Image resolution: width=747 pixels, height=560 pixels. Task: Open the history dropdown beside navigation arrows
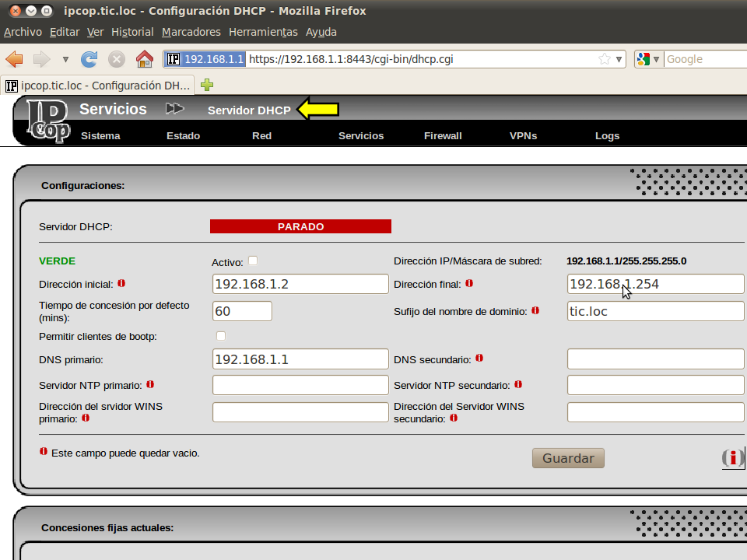pyautogui.click(x=65, y=59)
